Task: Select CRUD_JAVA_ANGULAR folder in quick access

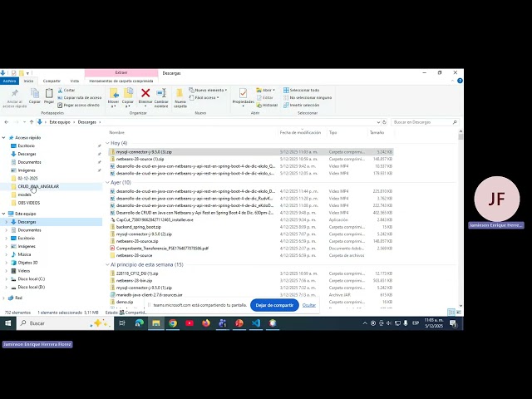Action: [38, 186]
